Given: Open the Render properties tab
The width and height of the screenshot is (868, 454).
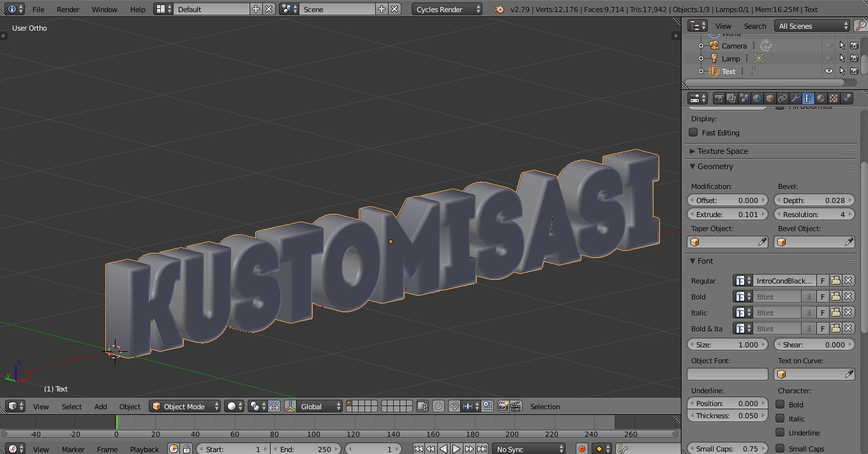Looking at the screenshot, I should coord(719,98).
